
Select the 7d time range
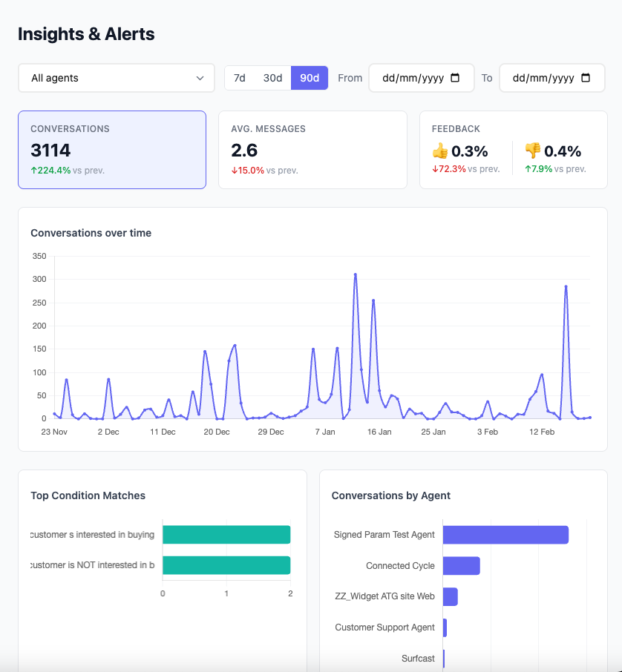pyautogui.click(x=240, y=77)
